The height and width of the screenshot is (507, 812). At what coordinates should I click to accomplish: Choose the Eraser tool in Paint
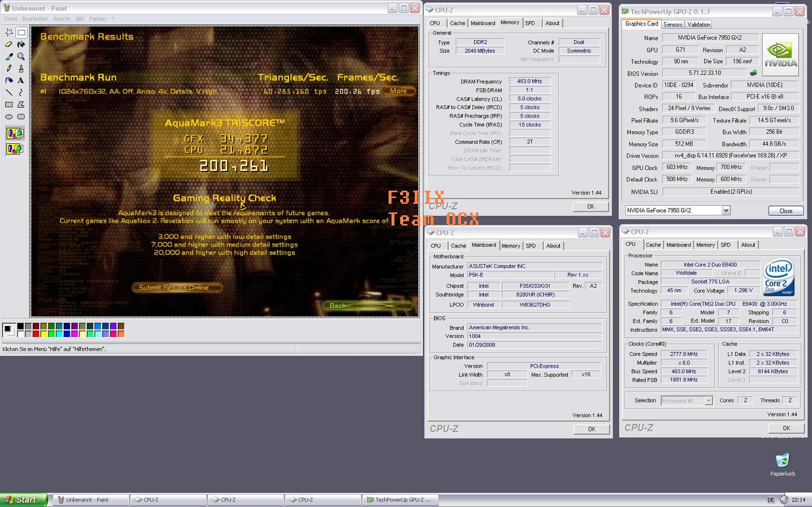coord(9,44)
